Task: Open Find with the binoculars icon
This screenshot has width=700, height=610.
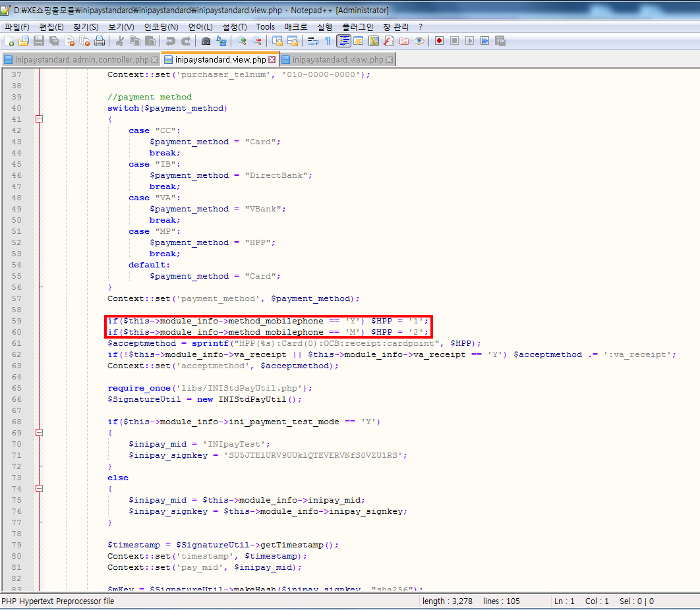Action: [206, 41]
